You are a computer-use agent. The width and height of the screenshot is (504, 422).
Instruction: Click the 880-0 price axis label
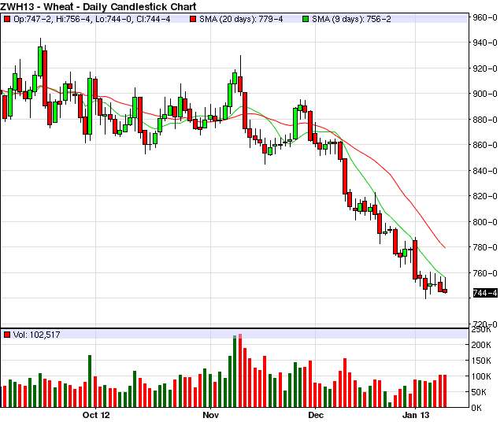[x=485, y=120]
